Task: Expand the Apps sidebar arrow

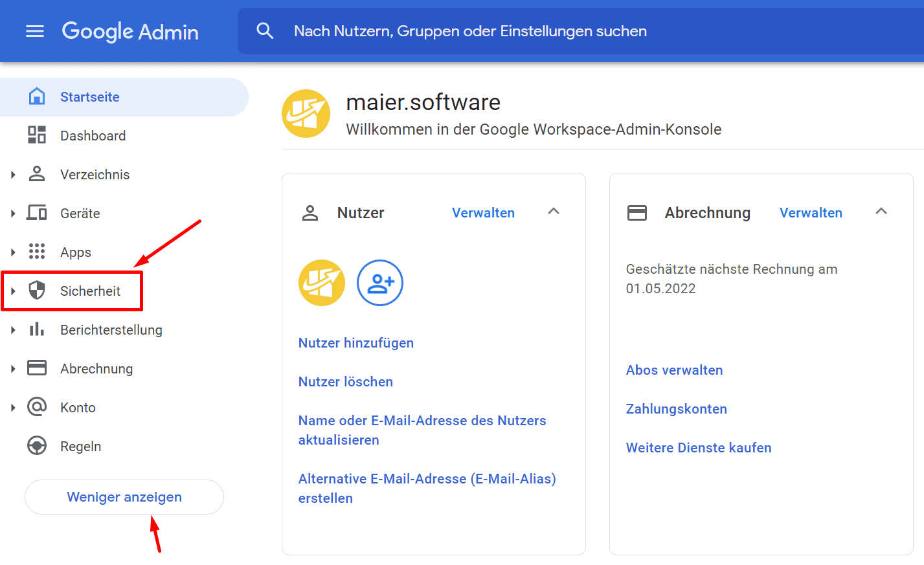Action: pos(13,252)
